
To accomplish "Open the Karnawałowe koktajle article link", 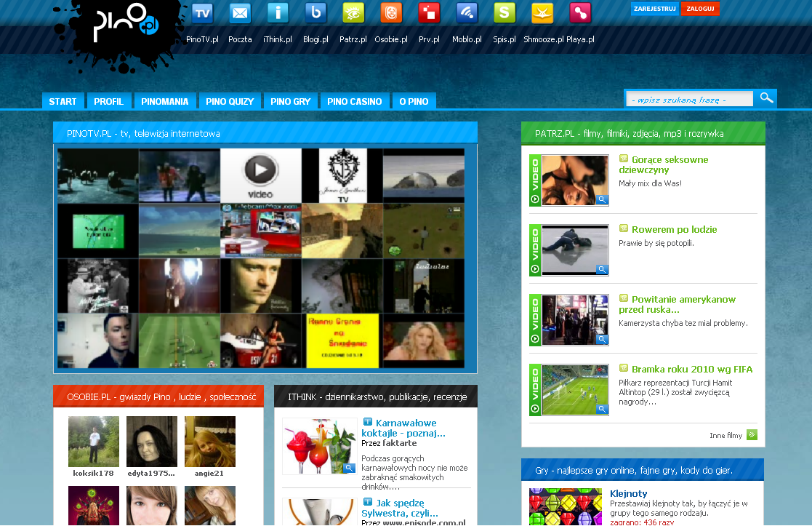I will [x=403, y=428].
